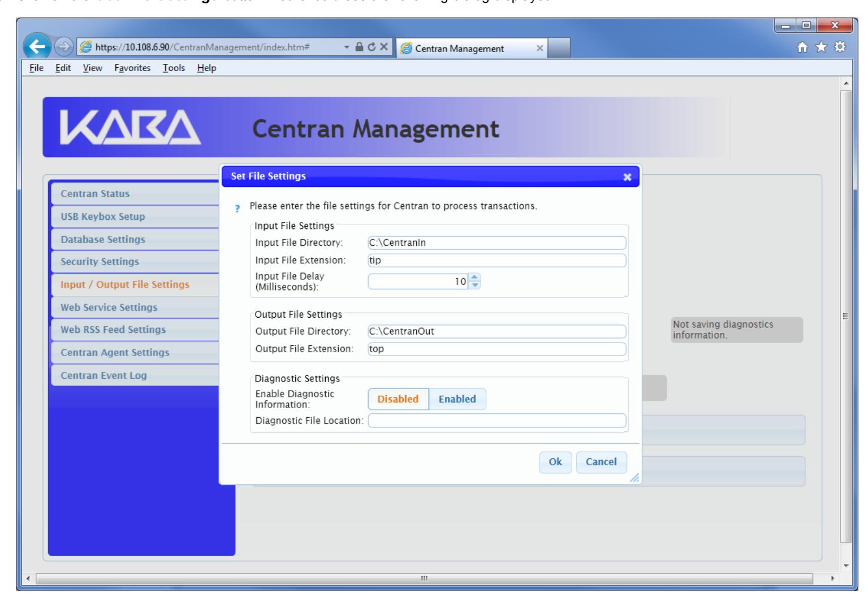This screenshot has width=868, height=598.
Task: Go to USB Keybox Setup
Action: click(x=135, y=216)
